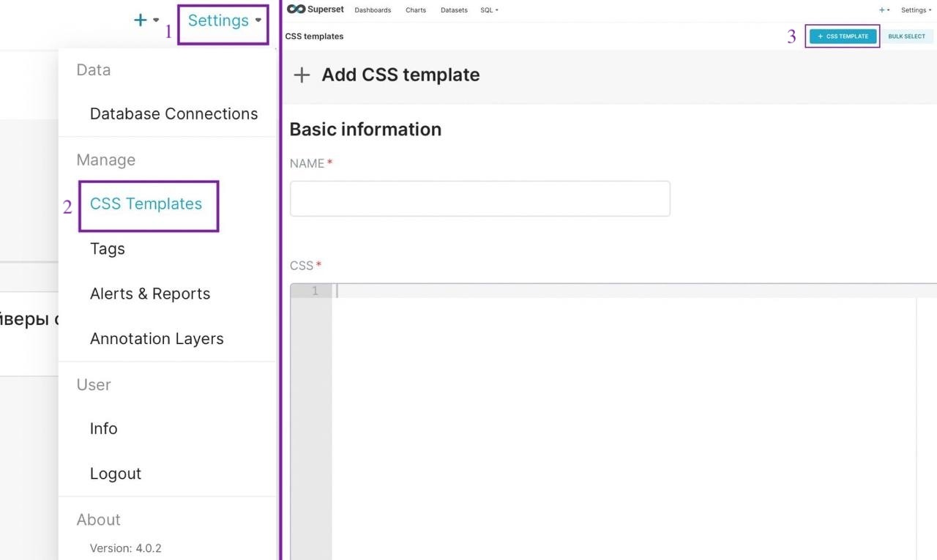The image size is (937, 560).
Task: Open the small Settings menu in navbar
Action: (x=915, y=10)
